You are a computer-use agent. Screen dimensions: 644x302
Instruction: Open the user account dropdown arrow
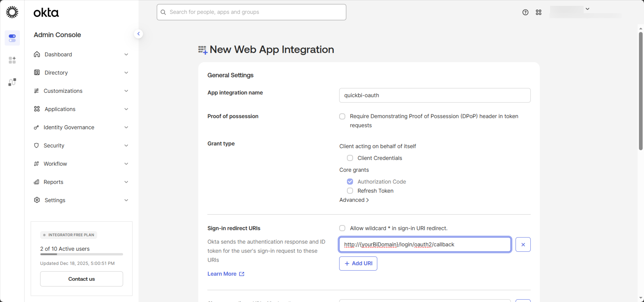(588, 9)
